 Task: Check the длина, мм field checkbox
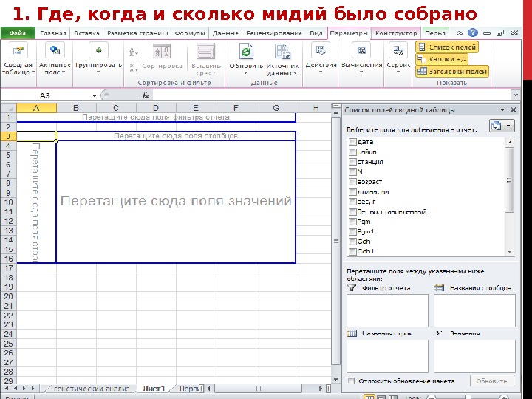(x=352, y=191)
